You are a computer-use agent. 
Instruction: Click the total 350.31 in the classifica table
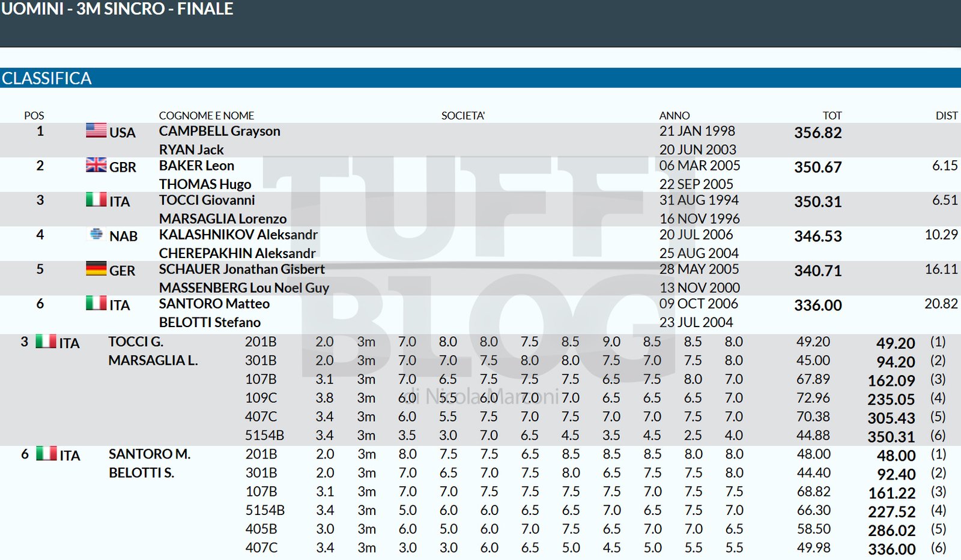(x=818, y=202)
